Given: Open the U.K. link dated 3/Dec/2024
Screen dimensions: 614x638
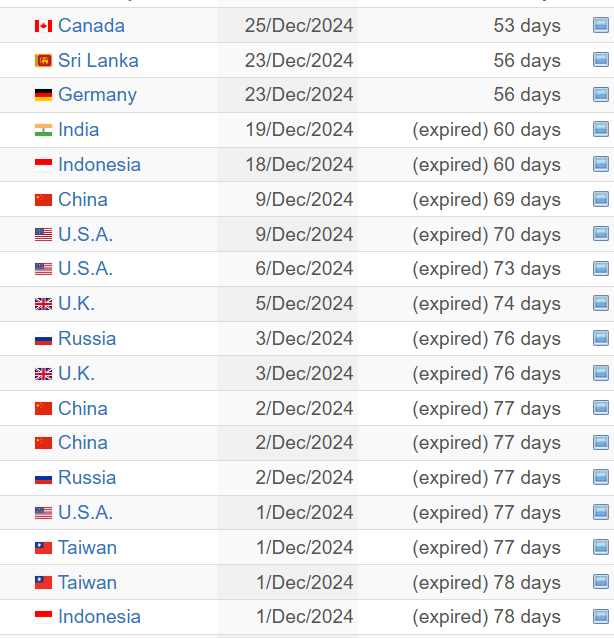Looking at the screenshot, I should [76, 373].
